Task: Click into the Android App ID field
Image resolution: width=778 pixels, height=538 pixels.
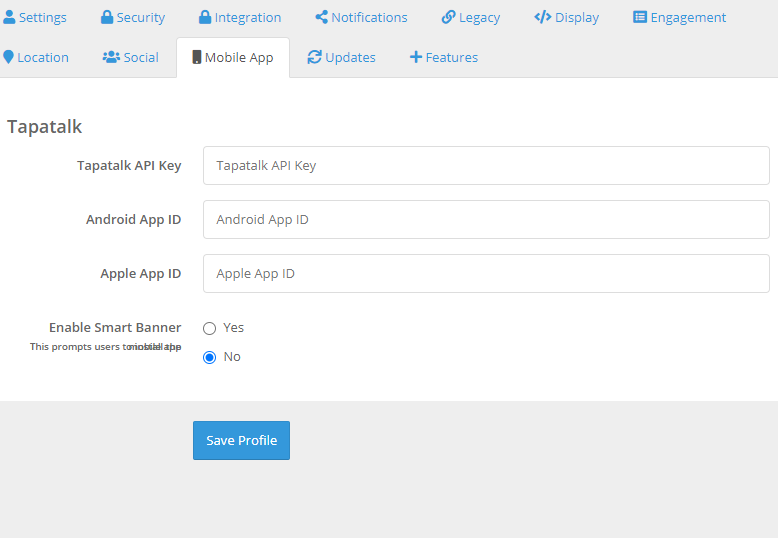Action: point(486,219)
